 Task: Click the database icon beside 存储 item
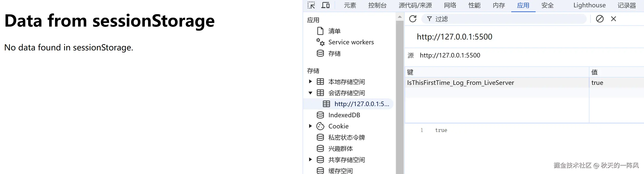tap(320, 53)
